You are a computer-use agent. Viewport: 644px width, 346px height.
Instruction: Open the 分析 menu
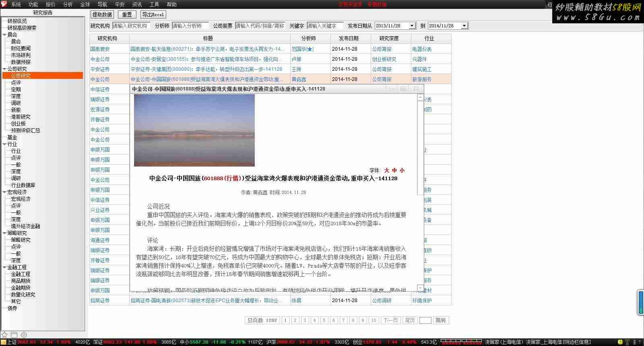(x=68, y=4)
